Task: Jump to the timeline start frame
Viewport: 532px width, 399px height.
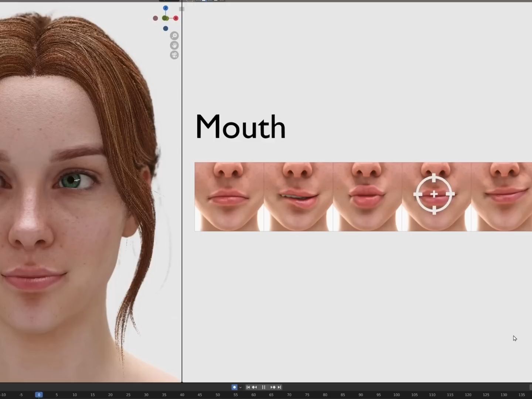Action: click(x=248, y=387)
